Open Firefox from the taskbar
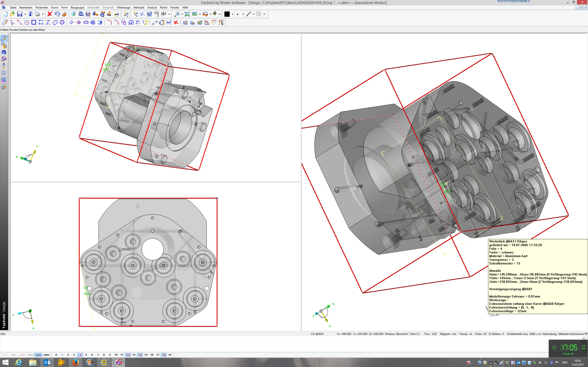Image resolution: width=588 pixels, height=367 pixels. pyautogui.click(x=76, y=362)
